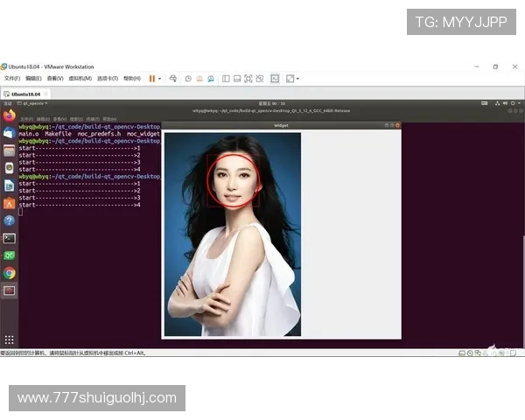Open the qt_opencv application menu dropdown
This screenshot has width=525, height=420.
(32, 103)
